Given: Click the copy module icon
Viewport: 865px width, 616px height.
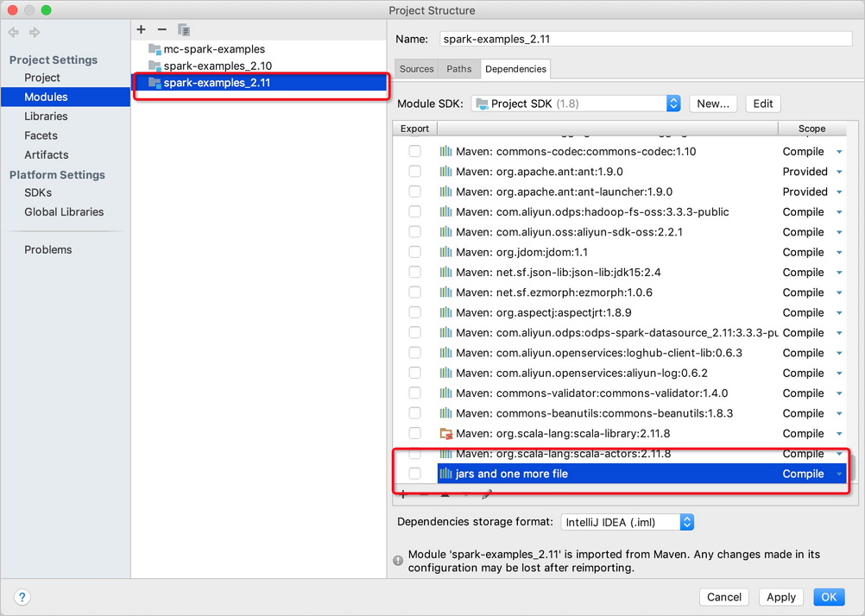Looking at the screenshot, I should (x=184, y=30).
